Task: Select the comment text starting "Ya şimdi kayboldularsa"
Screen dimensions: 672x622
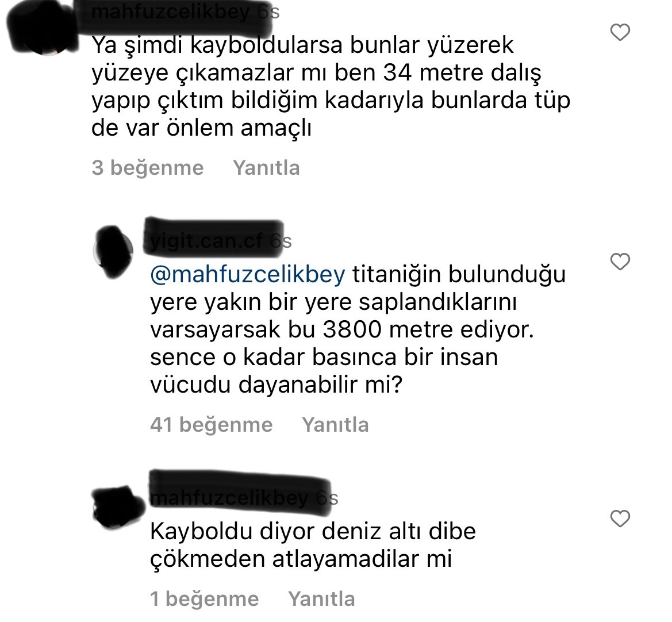Action: (331, 87)
